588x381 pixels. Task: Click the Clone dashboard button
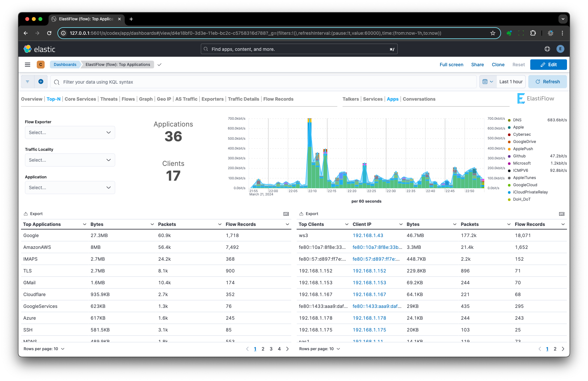coord(498,65)
